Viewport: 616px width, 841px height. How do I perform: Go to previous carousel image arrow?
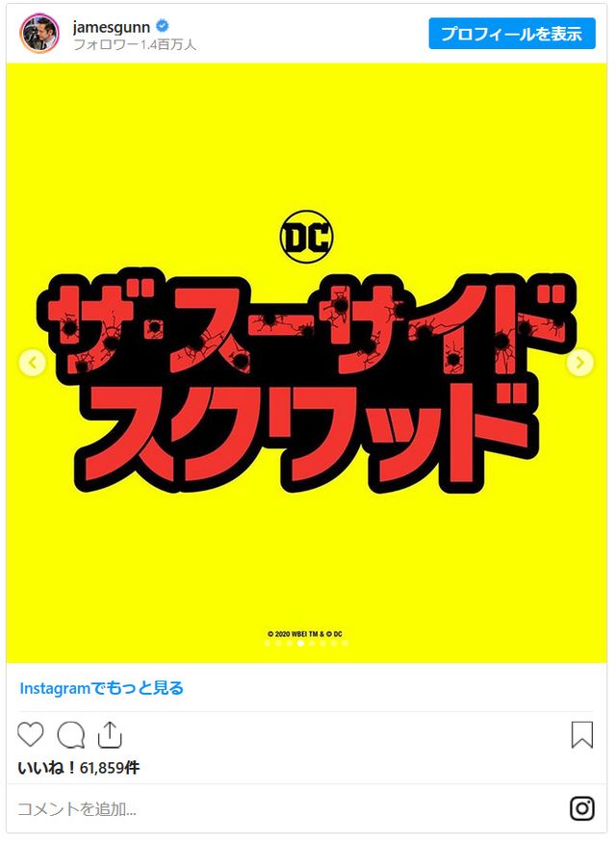[32, 363]
